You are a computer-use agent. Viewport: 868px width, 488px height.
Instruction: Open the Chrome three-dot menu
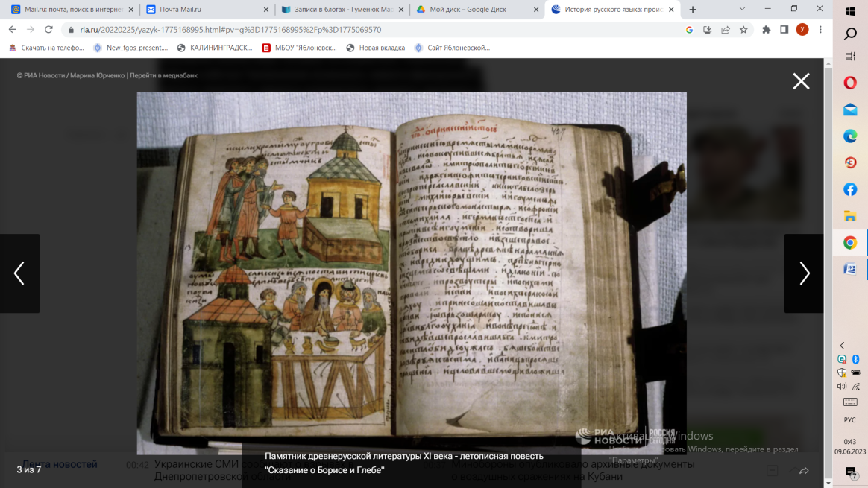[820, 30]
